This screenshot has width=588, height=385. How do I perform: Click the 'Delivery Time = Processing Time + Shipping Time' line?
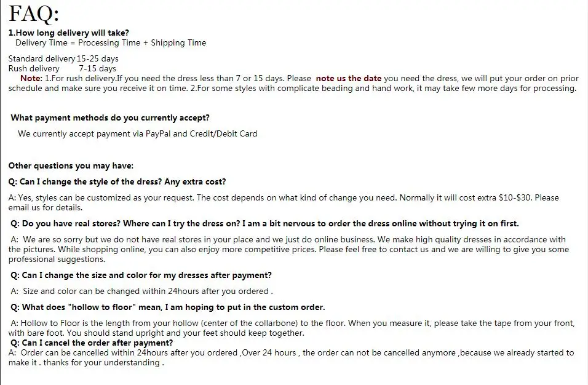point(111,42)
